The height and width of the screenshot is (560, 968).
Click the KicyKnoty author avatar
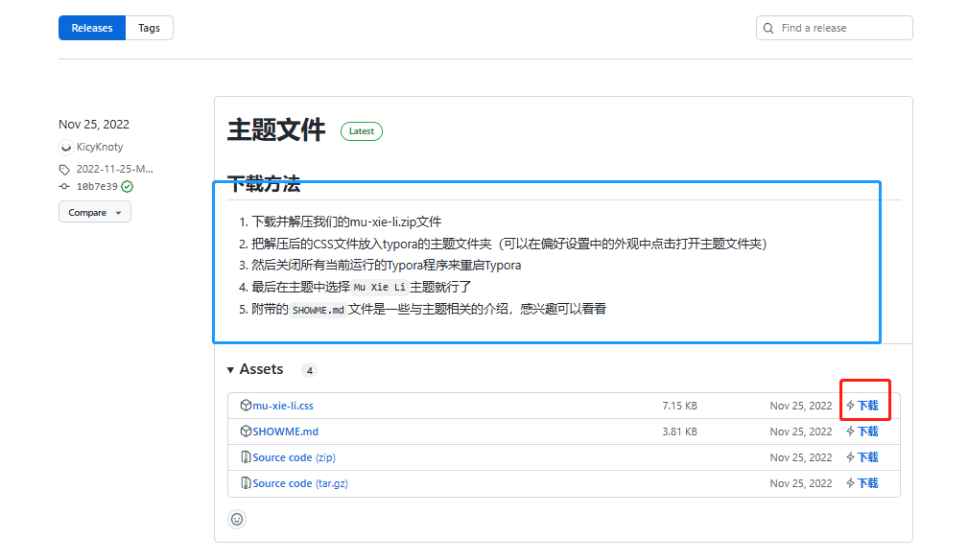pos(65,147)
